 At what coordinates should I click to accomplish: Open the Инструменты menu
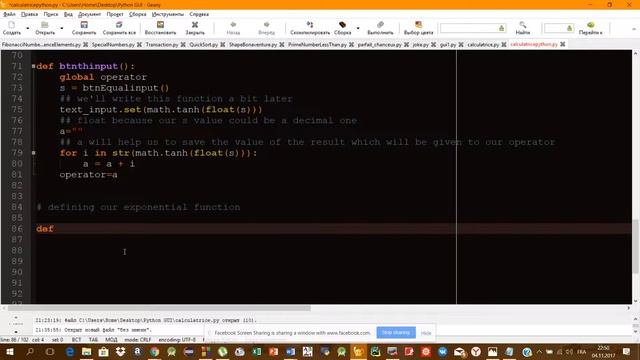[168, 14]
